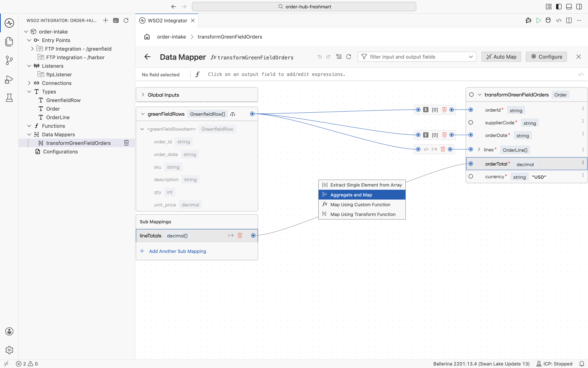Choose Aggregate and Map option
Screen dimensions: 588x368
362,195
